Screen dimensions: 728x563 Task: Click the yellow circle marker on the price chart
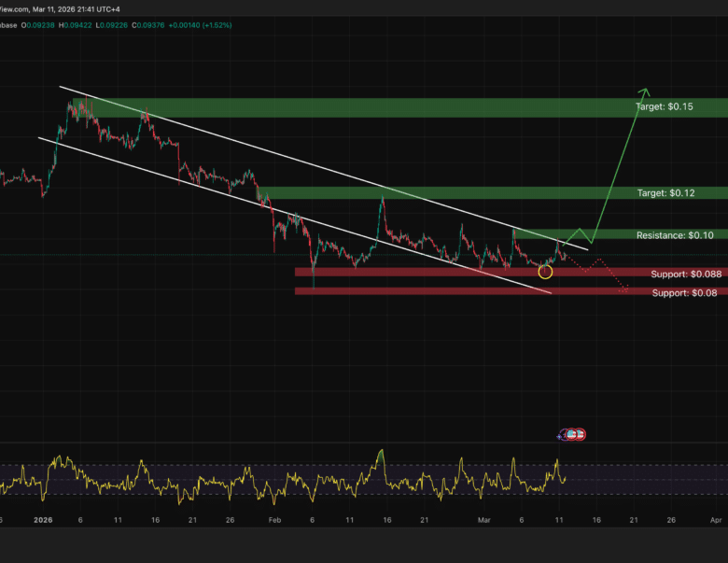[x=545, y=272]
